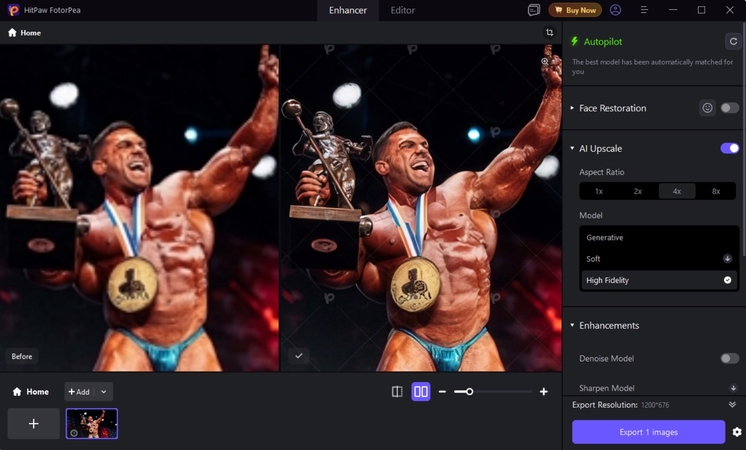Click the crop tool icon above the preview

pyautogui.click(x=550, y=32)
